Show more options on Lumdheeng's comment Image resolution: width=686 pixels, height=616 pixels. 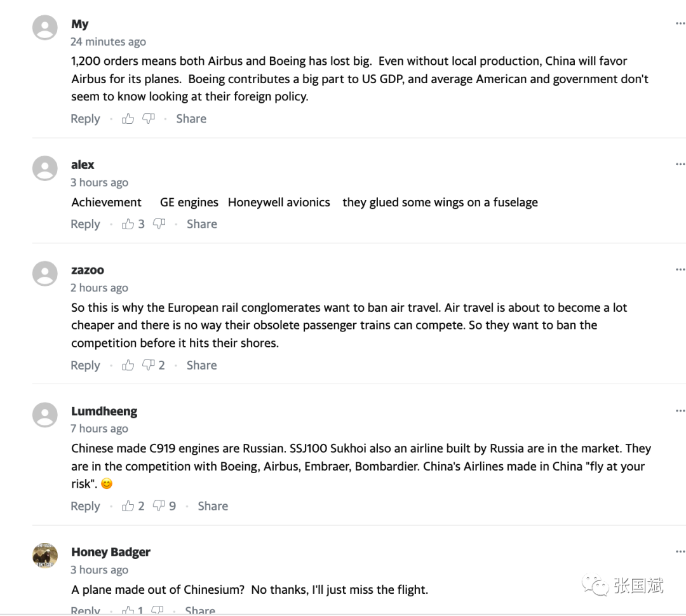(680, 411)
